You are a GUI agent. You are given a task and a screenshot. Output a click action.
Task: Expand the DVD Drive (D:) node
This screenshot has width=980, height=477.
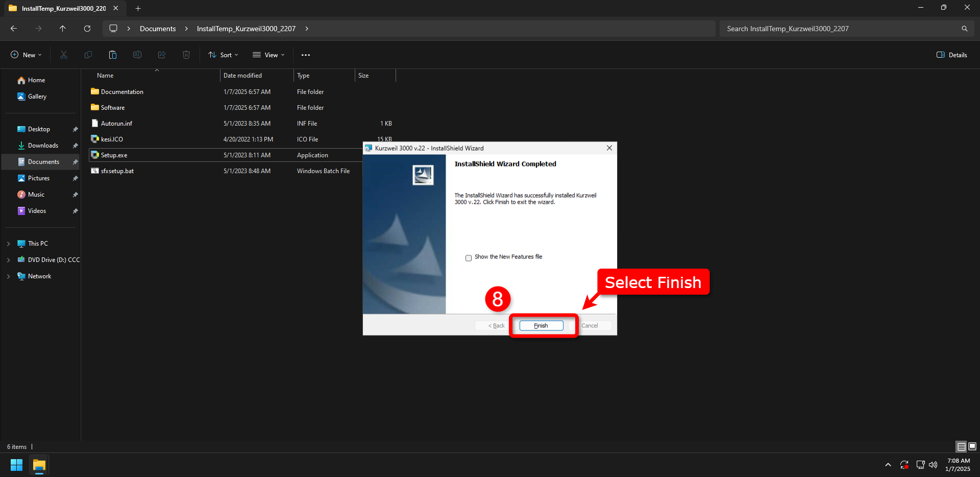pyautogui.click(x=8, y=260)
